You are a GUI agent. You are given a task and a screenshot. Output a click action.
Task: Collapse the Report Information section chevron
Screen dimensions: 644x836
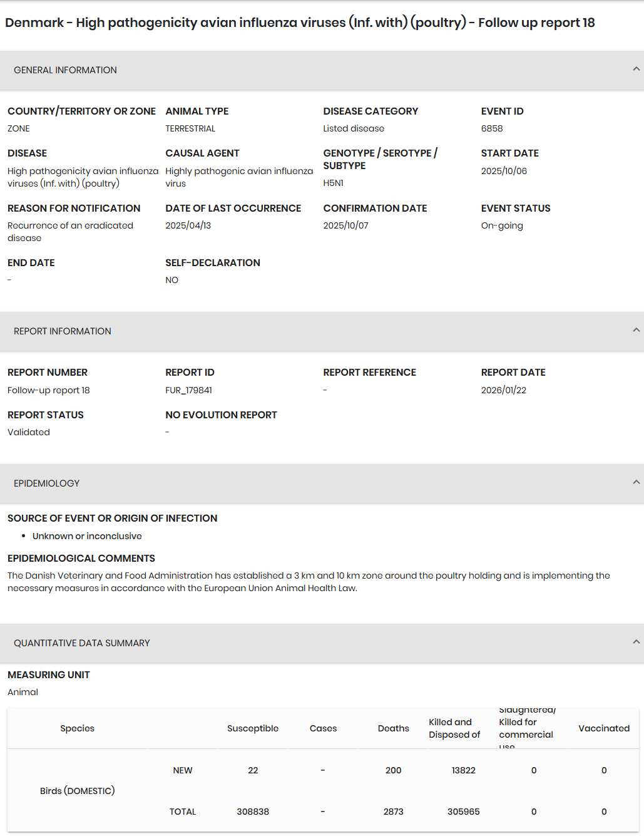click(636, 330)
